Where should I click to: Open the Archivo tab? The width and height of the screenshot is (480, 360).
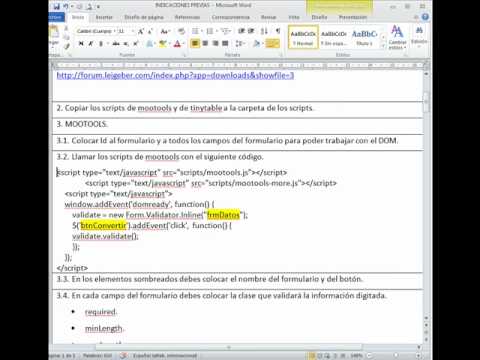pyautogui.click(x=56, y=17)
